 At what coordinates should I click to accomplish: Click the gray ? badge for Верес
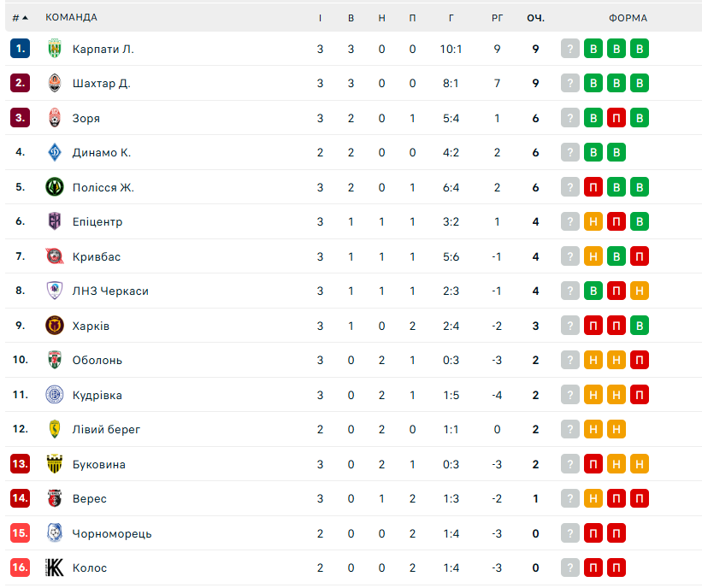pyautogui.click(x=570, y=498)
